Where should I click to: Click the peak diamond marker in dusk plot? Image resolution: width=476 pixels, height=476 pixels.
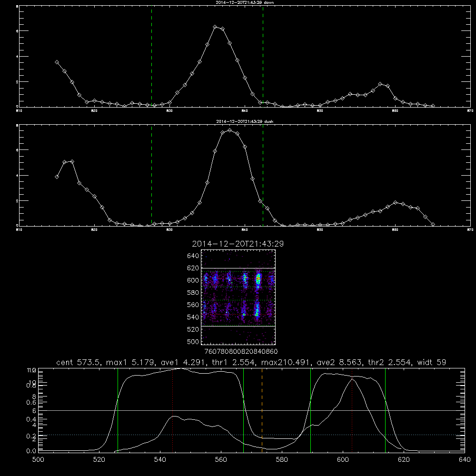tap(230, 130)
